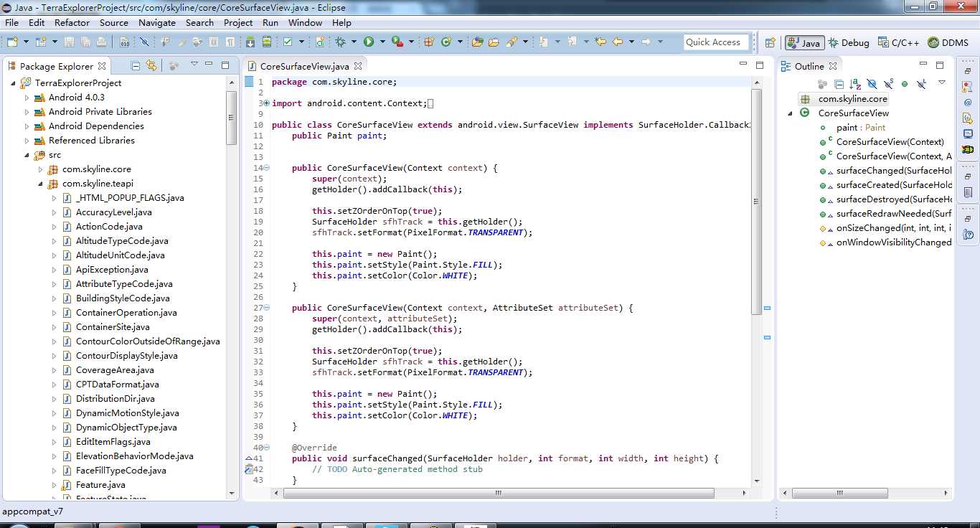This screenshot has width=980, height=528.
Task: Open the Run button dropdown arrow
Action: coord(382,42)
